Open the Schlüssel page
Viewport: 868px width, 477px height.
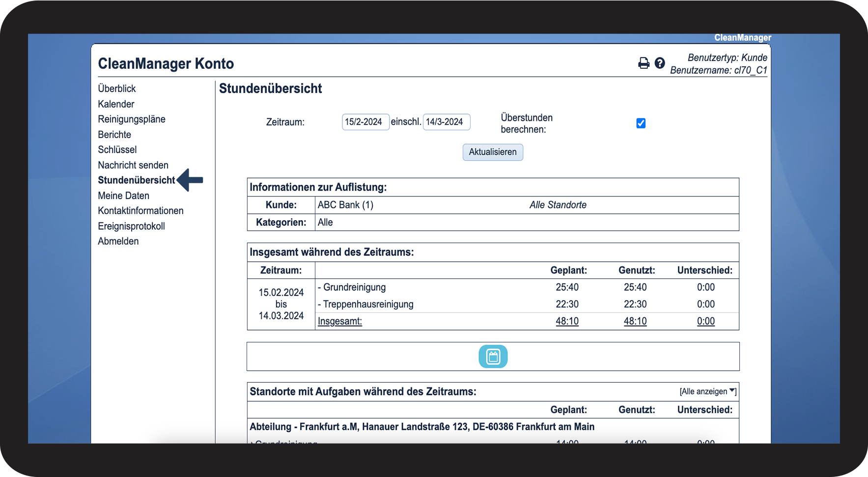117,150
